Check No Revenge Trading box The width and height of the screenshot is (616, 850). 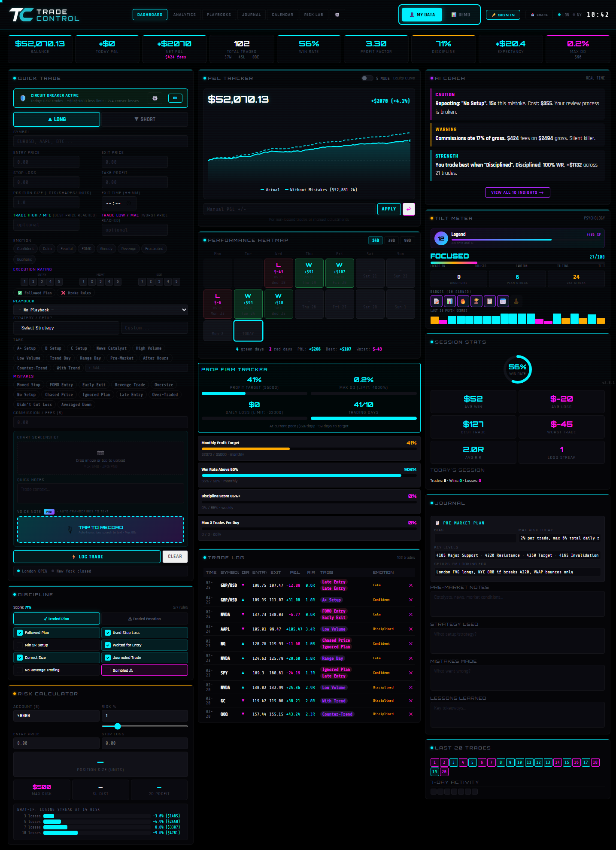pos(20,670)
